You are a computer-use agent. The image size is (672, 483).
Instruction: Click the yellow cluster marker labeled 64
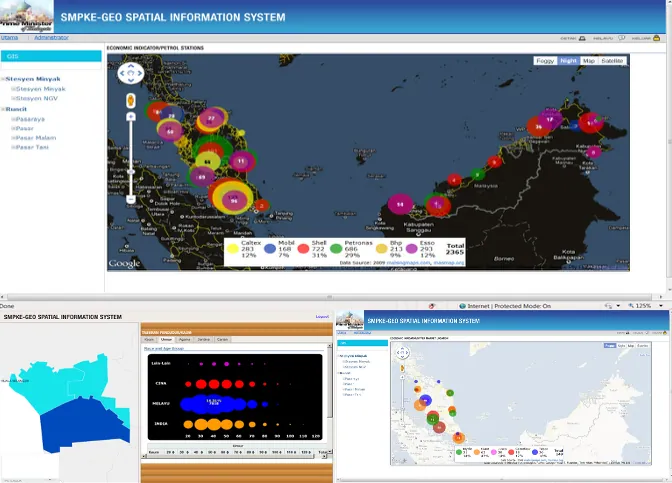click(x=208, y=162)
